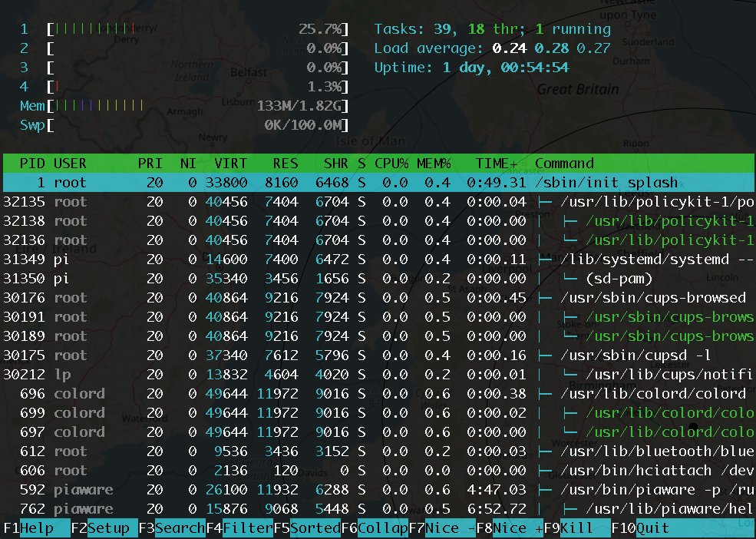Viewport: 756px width, 539px height.
Task: Click the PID column header
Action: (31, 164)
